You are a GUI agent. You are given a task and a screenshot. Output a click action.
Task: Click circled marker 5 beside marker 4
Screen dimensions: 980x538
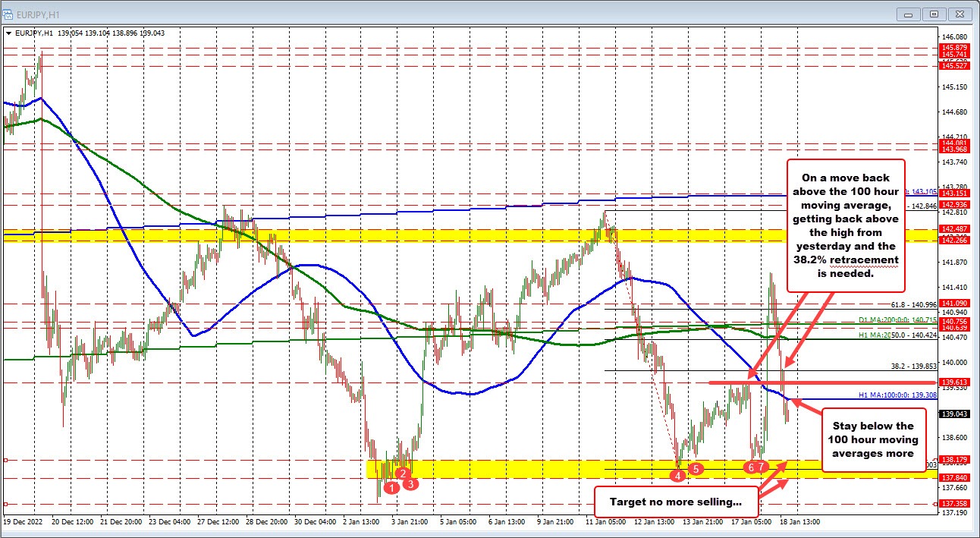point(695,469)
